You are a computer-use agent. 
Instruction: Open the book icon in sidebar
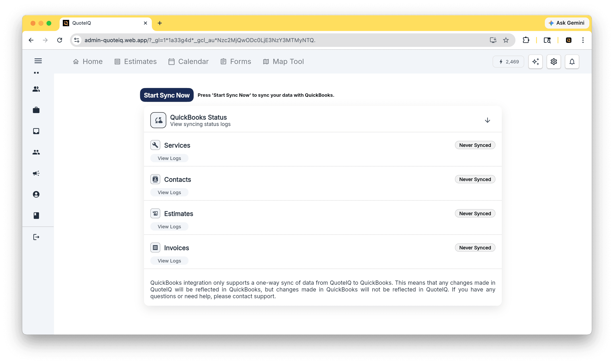tap(36, 216)
